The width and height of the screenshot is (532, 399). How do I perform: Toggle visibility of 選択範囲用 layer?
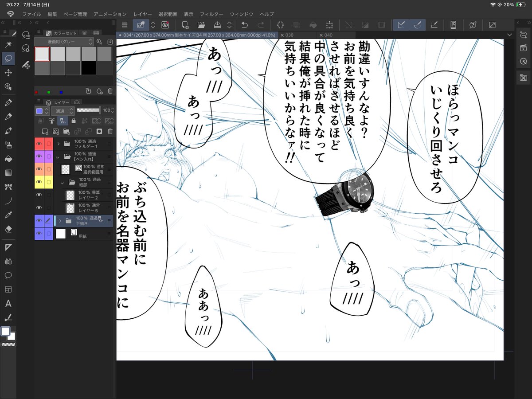[39, 169]
